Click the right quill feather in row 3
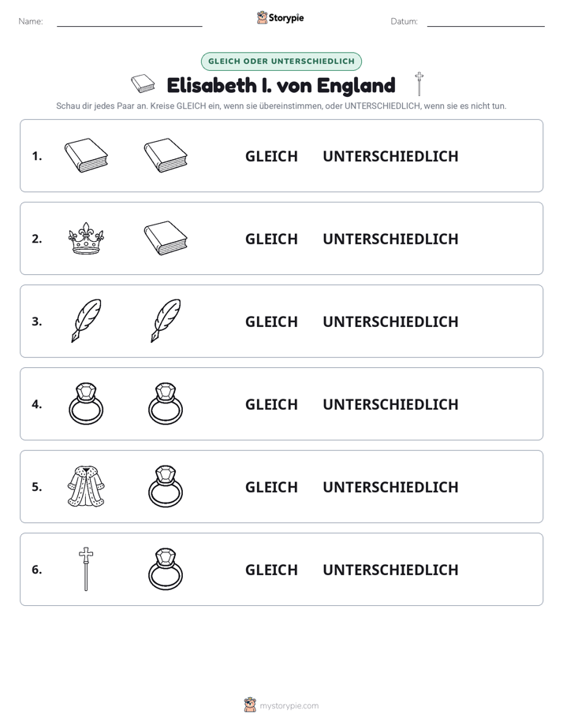This screenshot has width=563, height=728. coord(166,321)
